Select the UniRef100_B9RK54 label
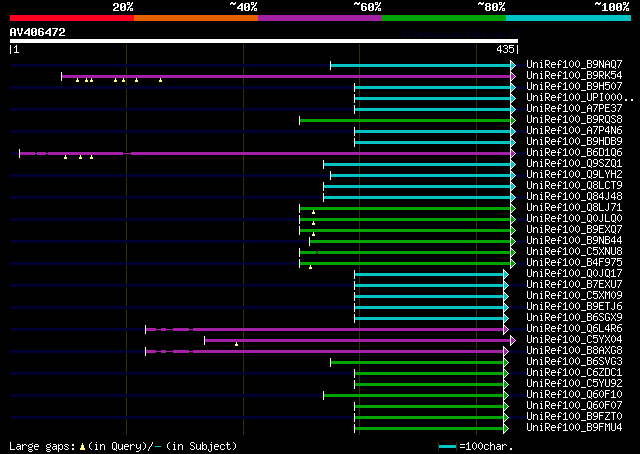Image resolution: width=640 pixels, height=454 pixels. click(x=574, y=76)
